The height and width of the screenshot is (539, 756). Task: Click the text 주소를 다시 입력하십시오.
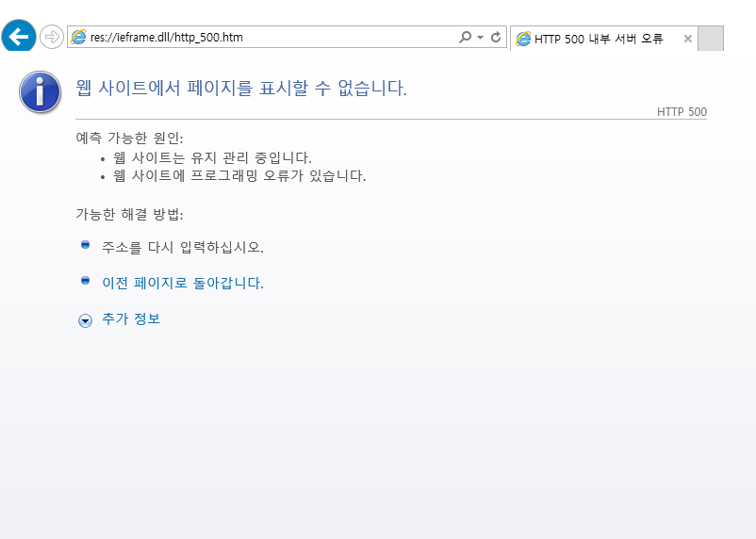183,247
